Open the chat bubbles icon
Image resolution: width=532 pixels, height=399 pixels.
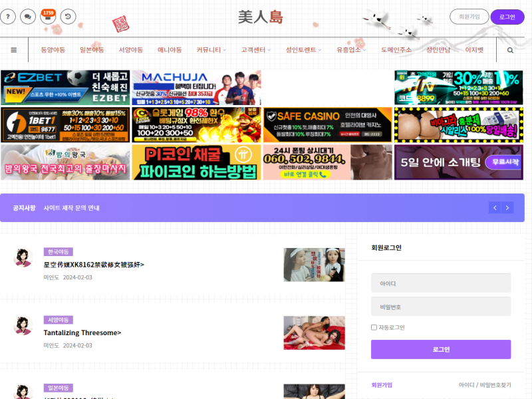pos(28,17)
